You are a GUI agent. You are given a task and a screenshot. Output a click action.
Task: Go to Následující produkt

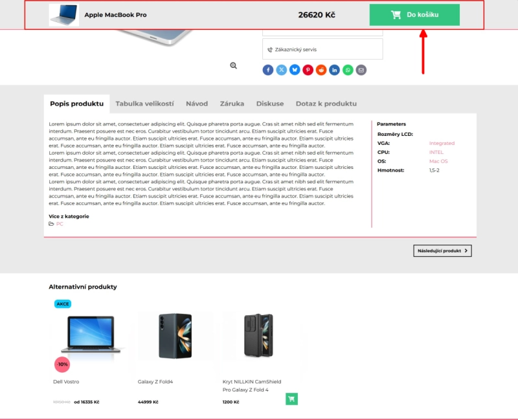click(442, 250)
